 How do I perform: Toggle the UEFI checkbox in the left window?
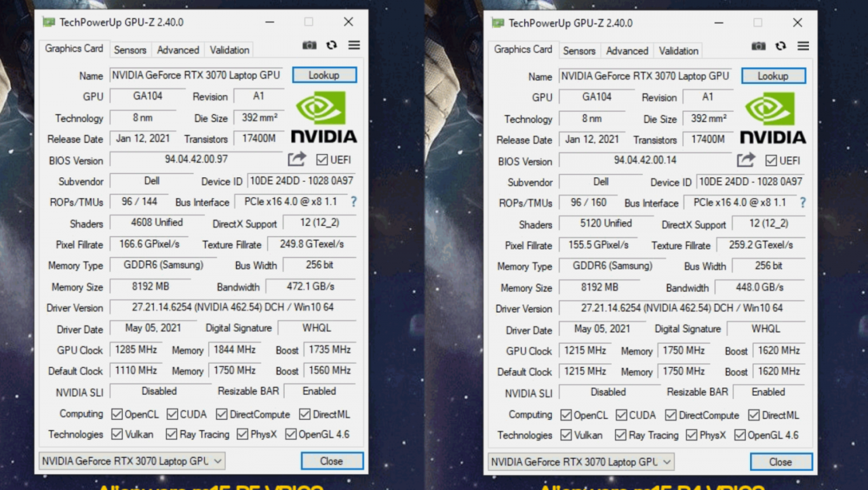pyautogui.click(x=321, y=160)
